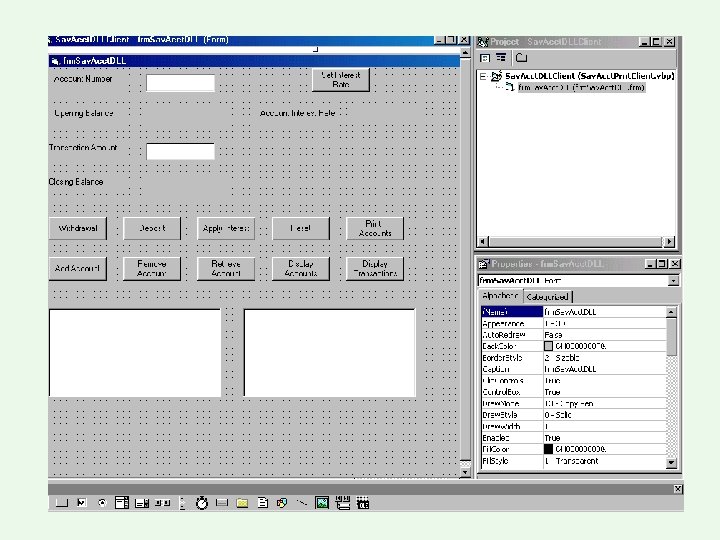
Task: Select the CheckBox control in toolbox
Action: click(x=82, y=503)
